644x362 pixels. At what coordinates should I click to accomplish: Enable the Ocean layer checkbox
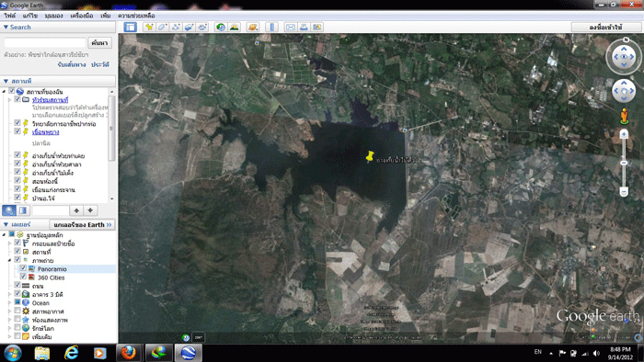[17, 302]
